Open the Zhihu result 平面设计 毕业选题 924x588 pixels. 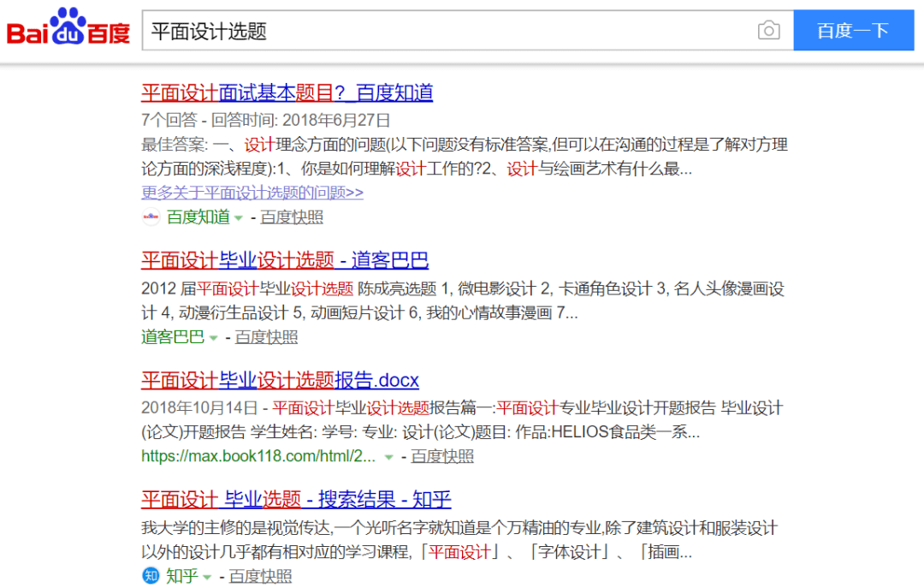[296, 500]
